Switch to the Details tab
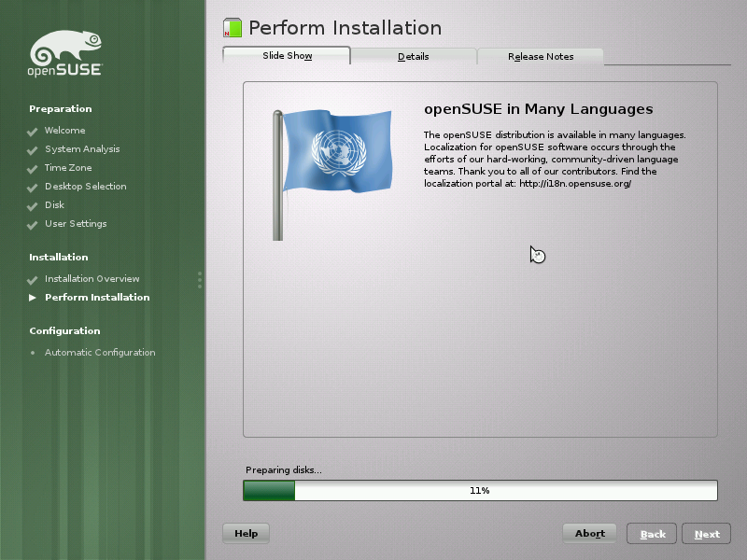 (413, 56)
